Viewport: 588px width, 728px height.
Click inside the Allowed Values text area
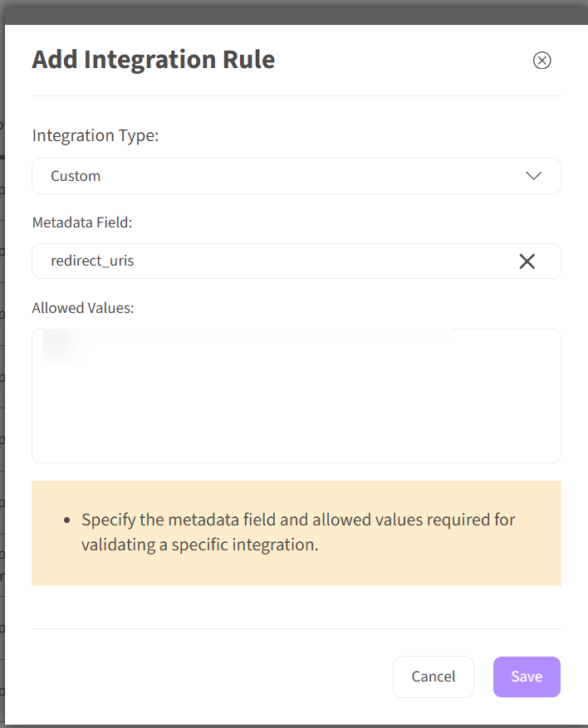pos(296,407)
